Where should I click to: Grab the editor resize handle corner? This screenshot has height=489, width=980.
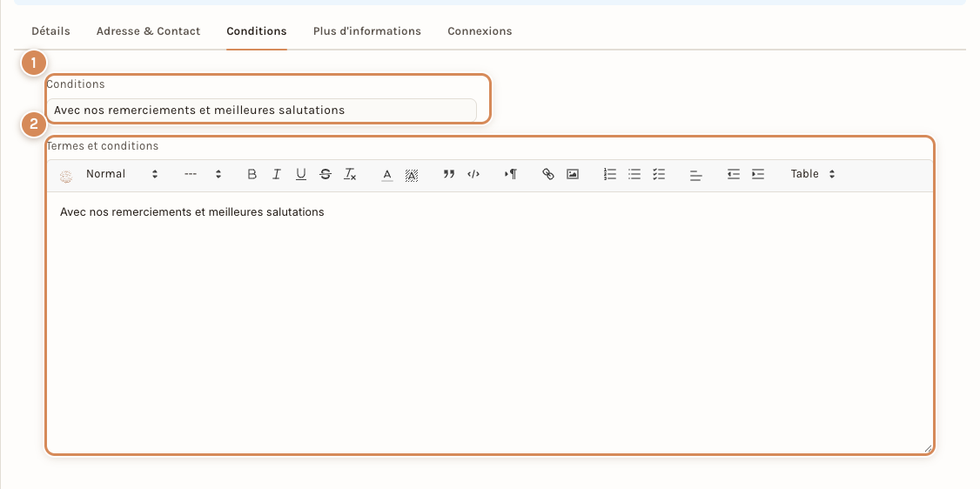click(x=928, y=448)
